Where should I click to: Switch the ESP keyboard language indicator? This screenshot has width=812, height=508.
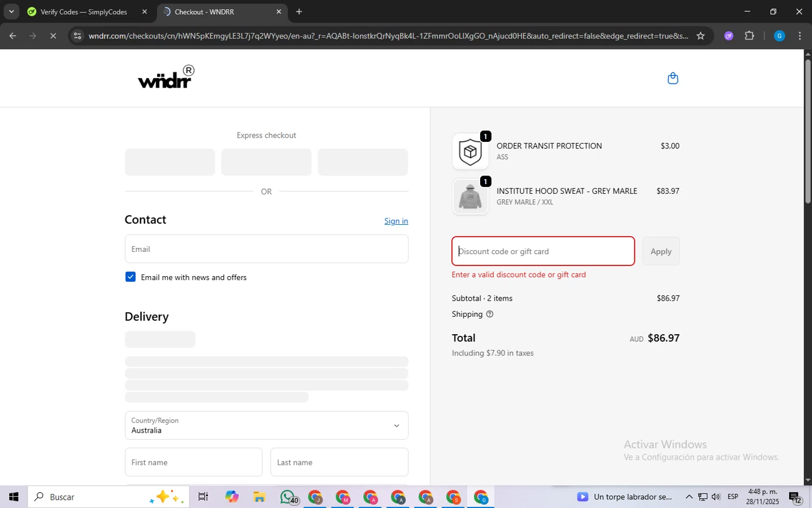coord(733,497)
